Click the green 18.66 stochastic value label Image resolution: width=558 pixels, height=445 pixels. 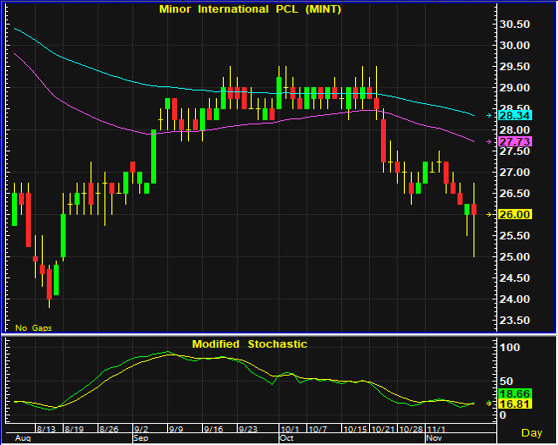515,394
